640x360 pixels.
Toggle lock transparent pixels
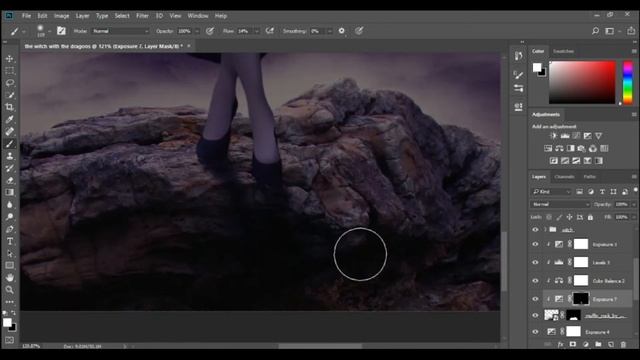[549, 217]
